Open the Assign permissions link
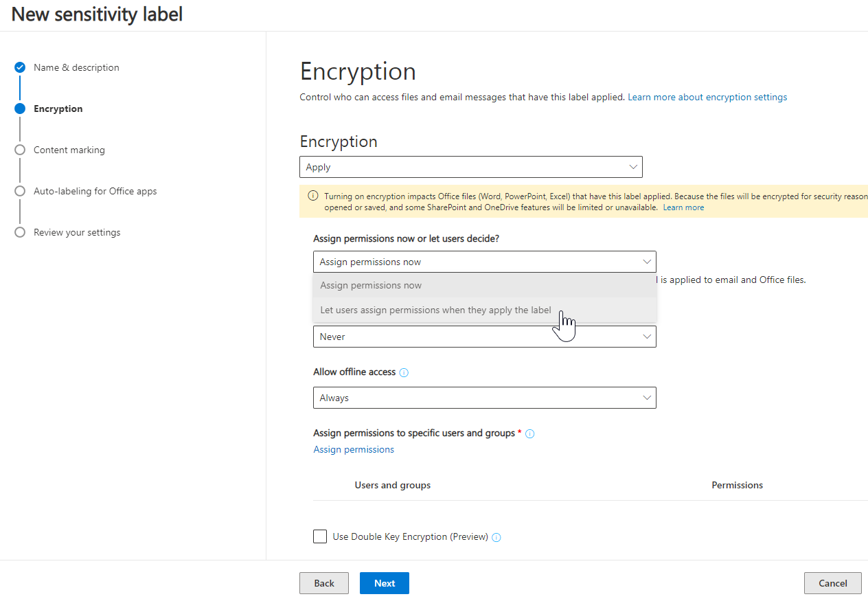This screenshot has height=601, width=868. (x=354, y=449)
